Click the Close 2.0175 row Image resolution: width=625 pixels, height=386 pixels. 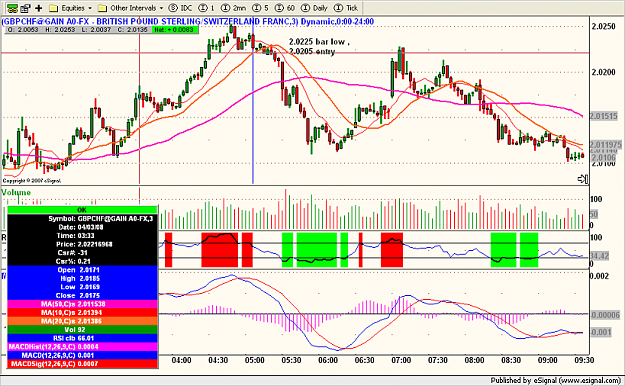[82, 295]
